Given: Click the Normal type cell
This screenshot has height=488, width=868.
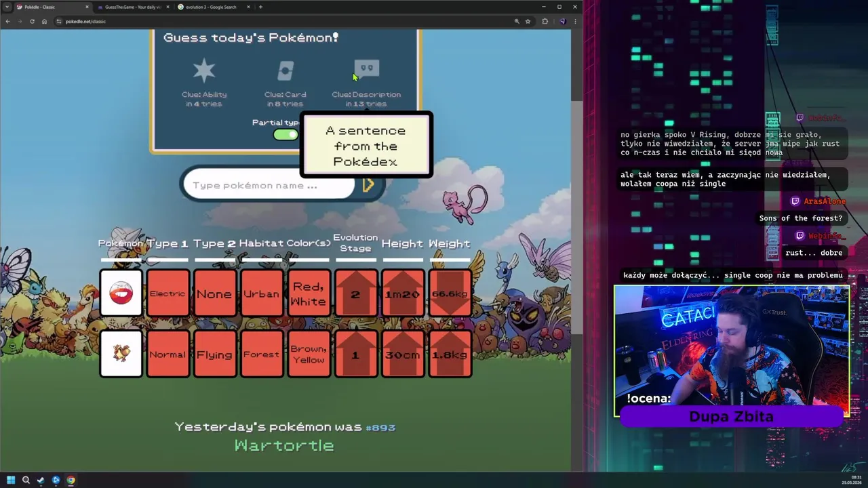Looking at the screenshot, I should [x=167, y=354].
